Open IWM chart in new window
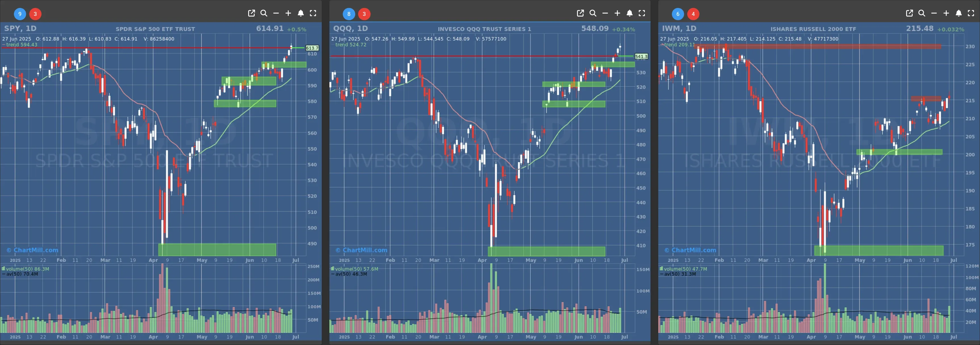 [x=909, y=13]
